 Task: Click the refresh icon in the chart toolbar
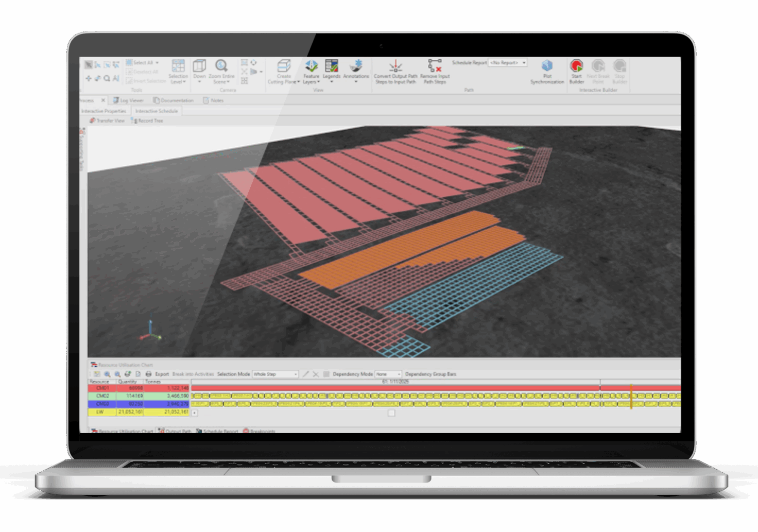pyautogui.click(x=128, y=374)
